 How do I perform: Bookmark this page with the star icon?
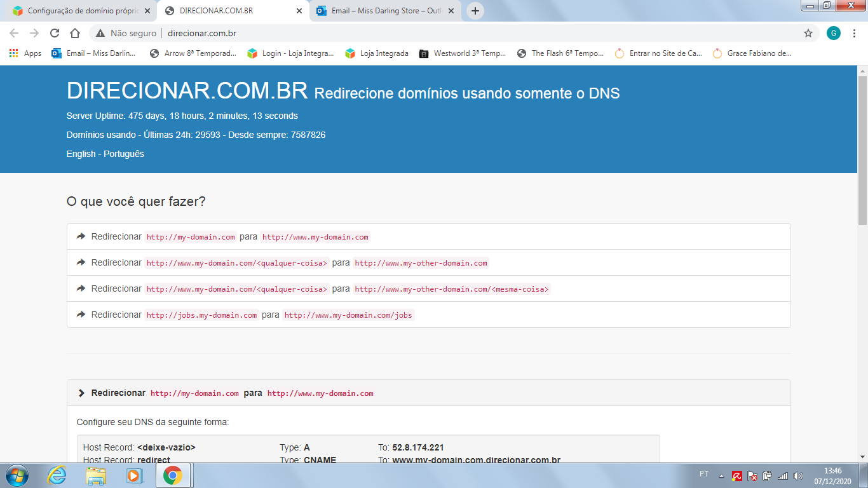tap(808, 33)
